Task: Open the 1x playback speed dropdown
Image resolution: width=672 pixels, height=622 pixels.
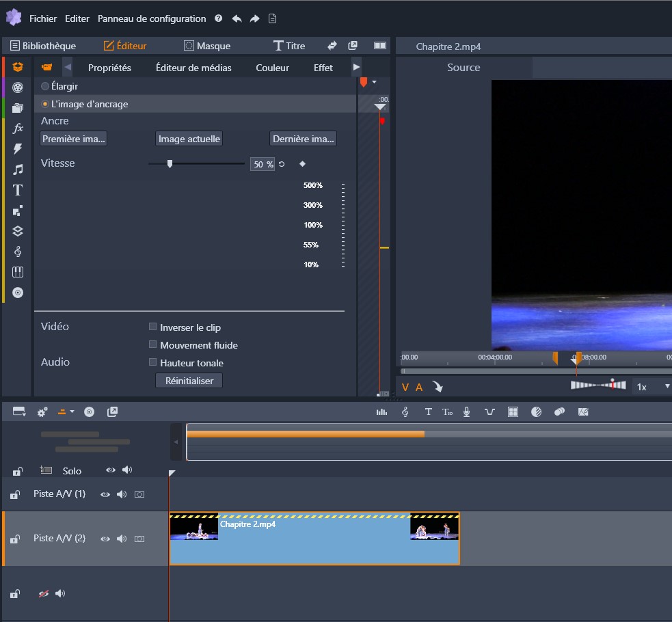Action: tap(652, 387)
